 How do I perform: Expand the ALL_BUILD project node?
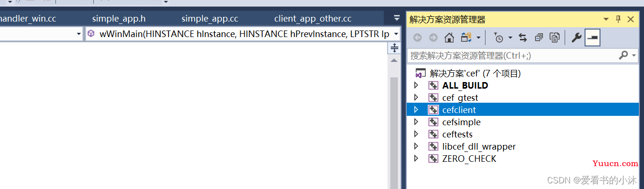pos(416,85)
